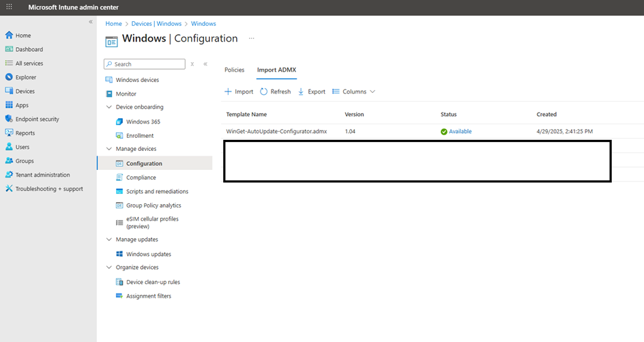Click the Devices icon in the sidebar
Screen dimensions: 644x342
click(9, 91)
